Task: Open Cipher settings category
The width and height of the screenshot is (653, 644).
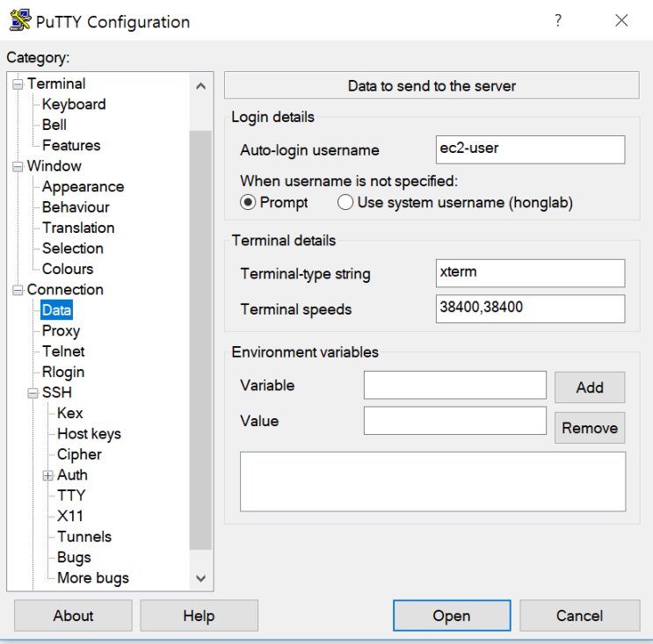Action: (79, 454)
